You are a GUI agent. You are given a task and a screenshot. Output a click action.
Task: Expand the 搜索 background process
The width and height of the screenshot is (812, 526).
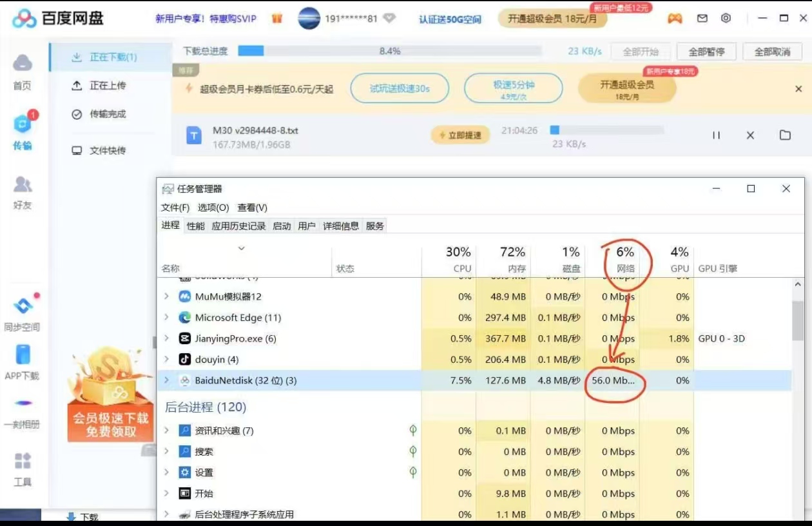(x=166, y=451)
